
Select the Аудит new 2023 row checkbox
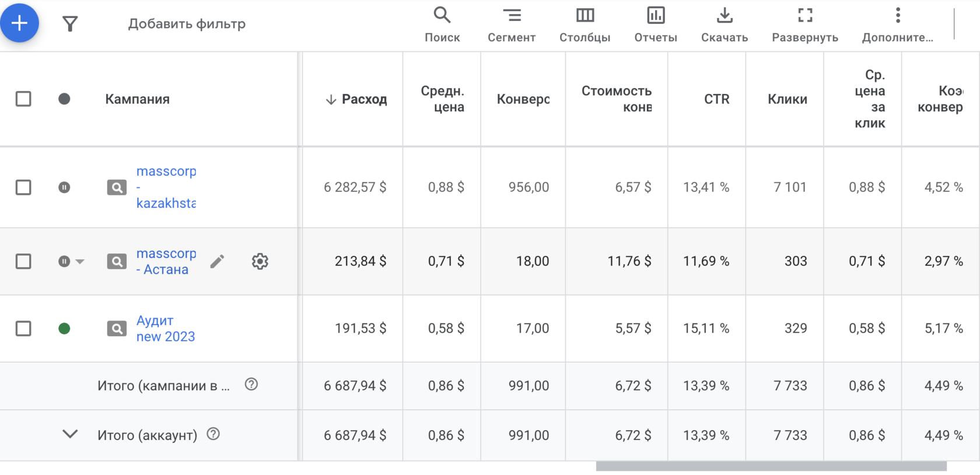pyautogui.click(x=23, y=329)
